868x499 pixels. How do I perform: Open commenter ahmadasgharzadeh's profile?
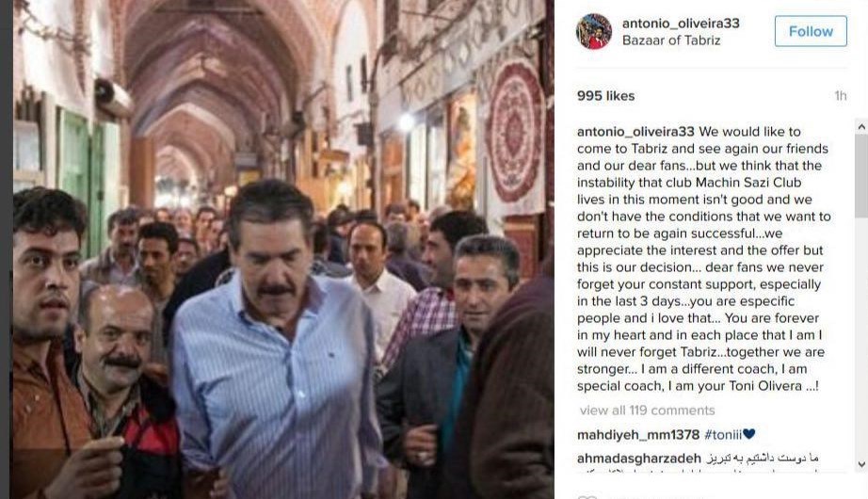click(639, 459)
